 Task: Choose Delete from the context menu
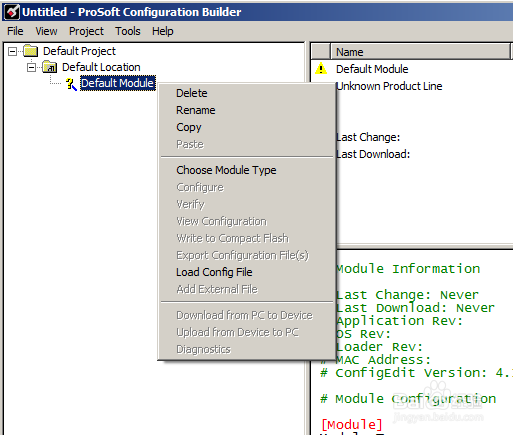coord(192,93)
